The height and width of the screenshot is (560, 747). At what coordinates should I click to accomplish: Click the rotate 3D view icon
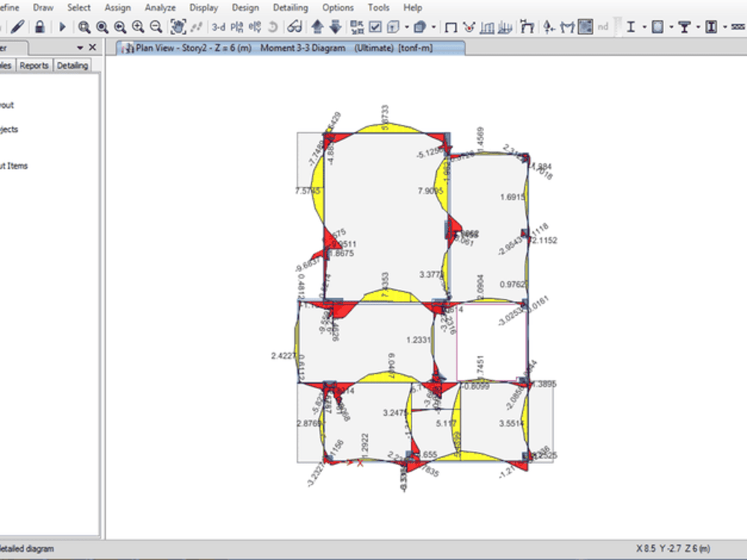pos(273,27)
